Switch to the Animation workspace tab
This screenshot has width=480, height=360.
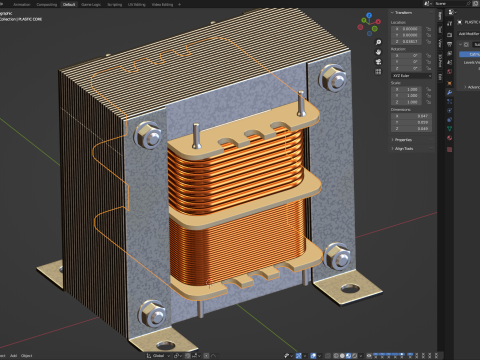click(22, 4)
